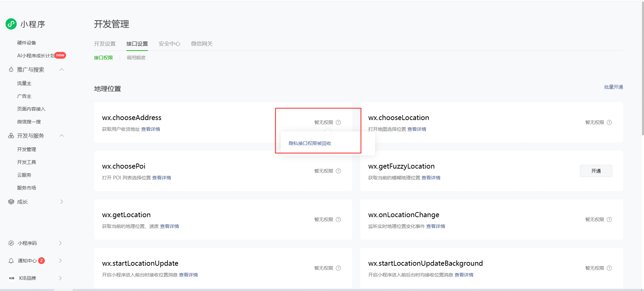Select the 接口权限 sub-tab

pyautogui.click(x=103, y=58)
